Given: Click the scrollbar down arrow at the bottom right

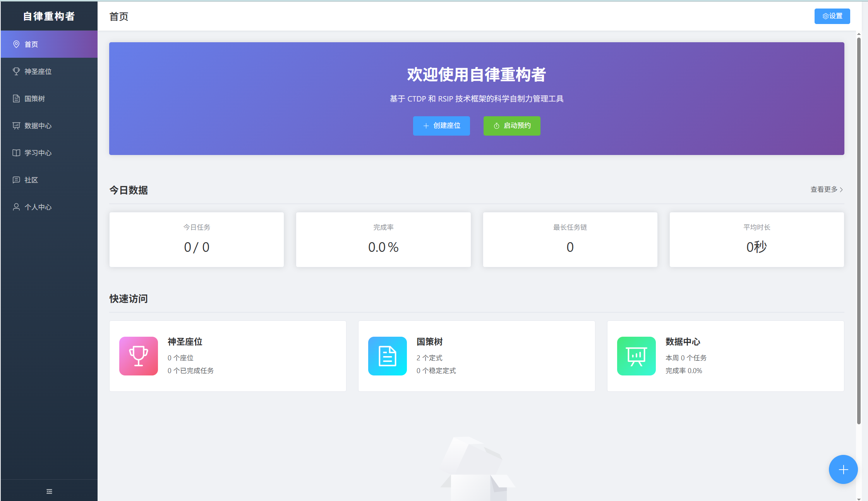Looking at the screenshot, I should (859, 499).
